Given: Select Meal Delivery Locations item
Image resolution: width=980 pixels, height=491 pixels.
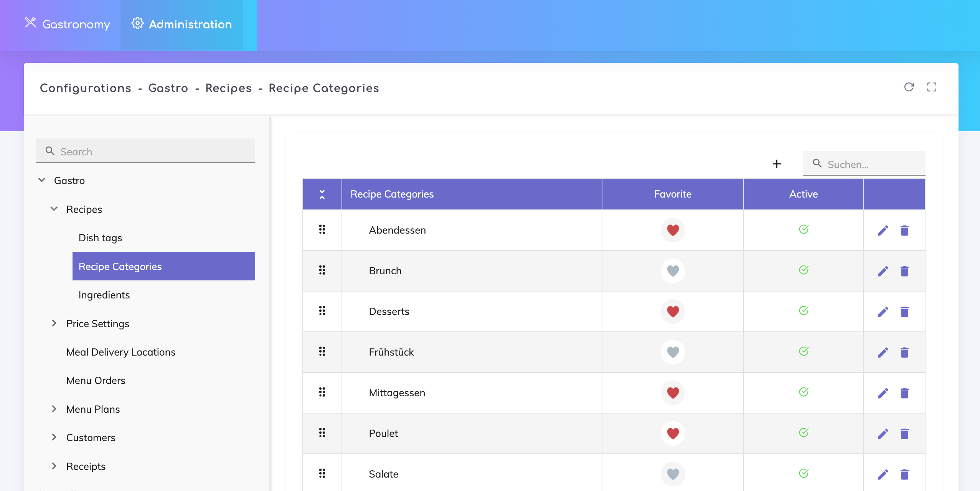Looking at the screenshot, I should (120, 352).
